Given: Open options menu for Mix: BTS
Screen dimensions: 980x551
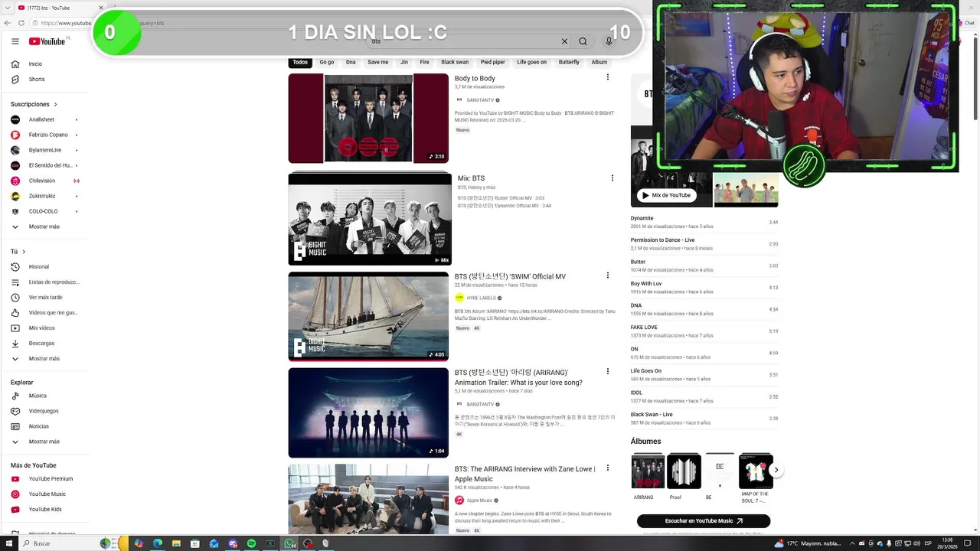Looking at the screenshot, I should (612, 178).
